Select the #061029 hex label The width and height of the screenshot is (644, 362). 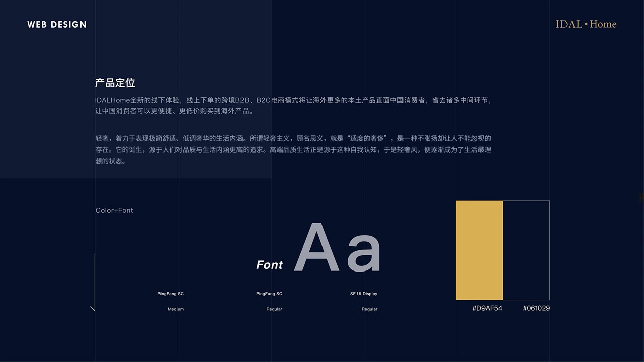[536, 308]
